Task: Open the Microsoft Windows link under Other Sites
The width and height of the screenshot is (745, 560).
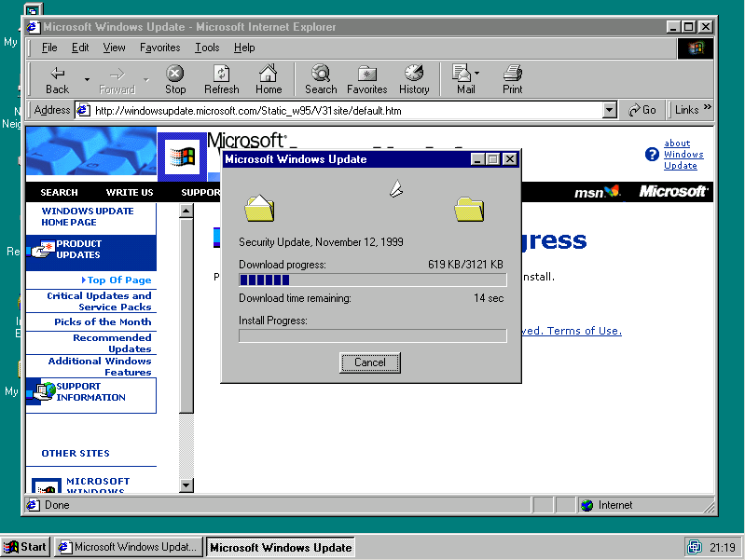Action: pos(98,485)
